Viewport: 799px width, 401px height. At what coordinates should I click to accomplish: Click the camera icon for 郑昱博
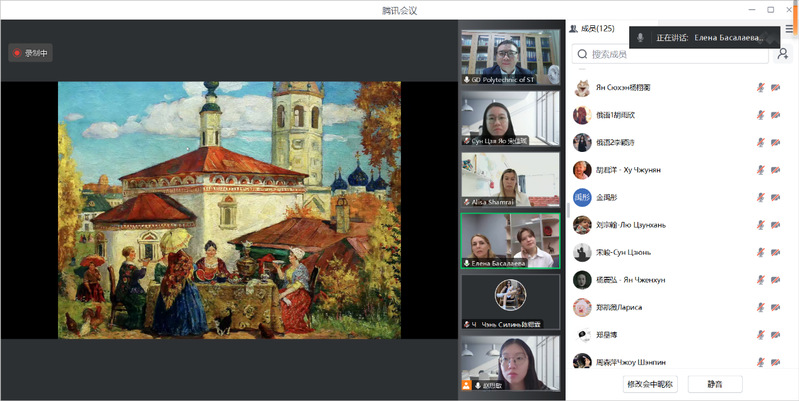click(776, 335)
